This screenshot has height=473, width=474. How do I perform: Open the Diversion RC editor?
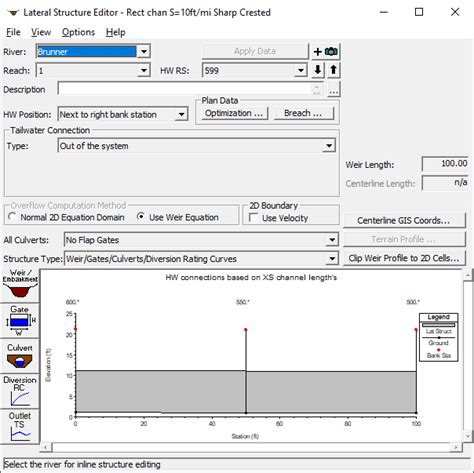(20, 391)
